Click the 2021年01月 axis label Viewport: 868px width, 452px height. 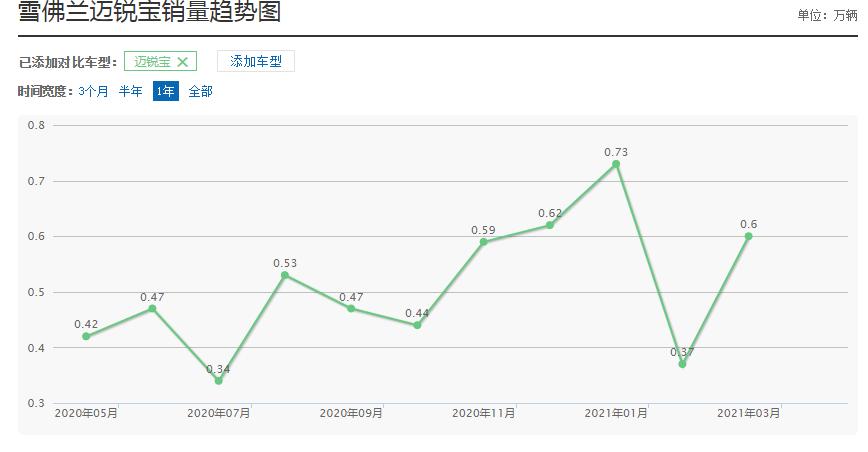[x=616, y=413]
